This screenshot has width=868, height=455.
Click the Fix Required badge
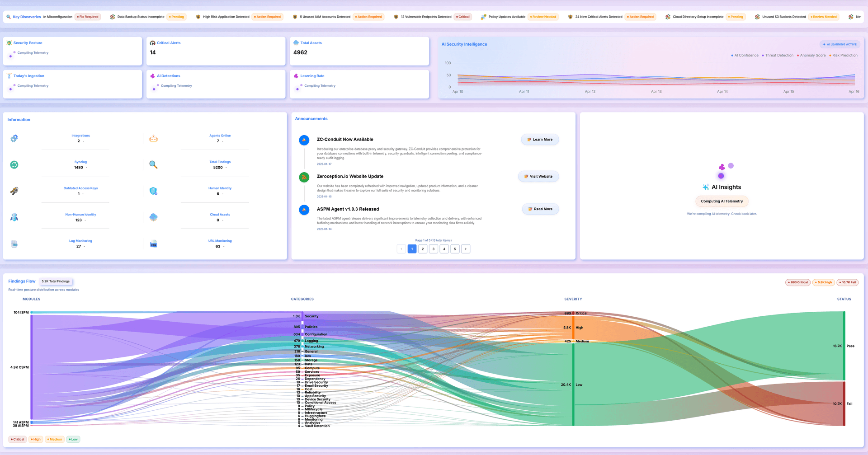pos(88,17)
